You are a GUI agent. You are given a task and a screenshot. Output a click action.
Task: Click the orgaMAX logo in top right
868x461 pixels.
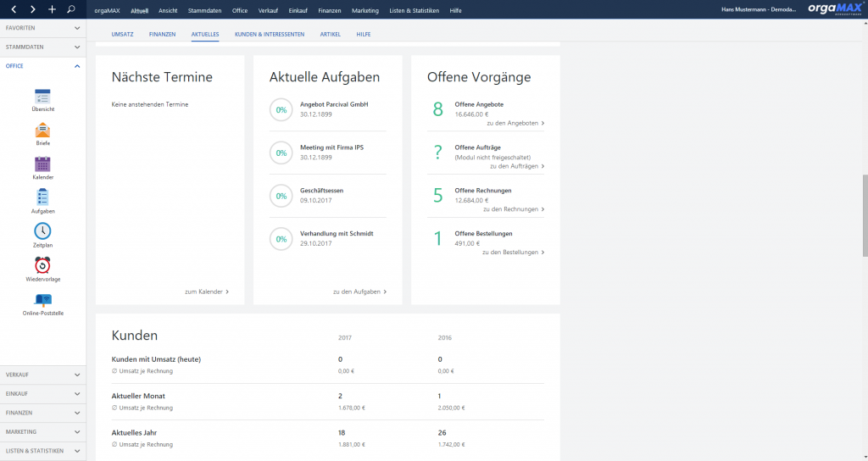click(835, 8)
